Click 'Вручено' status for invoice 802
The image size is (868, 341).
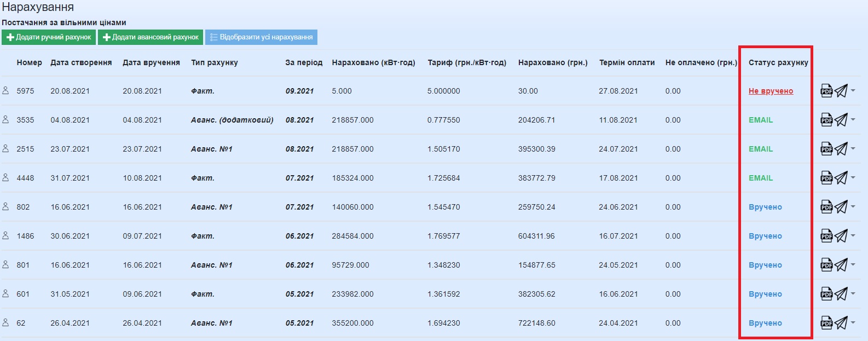point(765,207)
